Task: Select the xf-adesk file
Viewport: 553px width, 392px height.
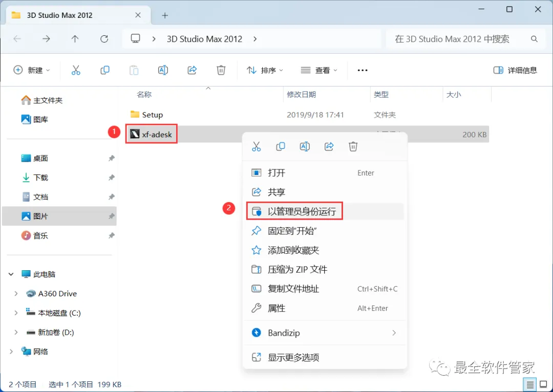Action: point(151,134)
